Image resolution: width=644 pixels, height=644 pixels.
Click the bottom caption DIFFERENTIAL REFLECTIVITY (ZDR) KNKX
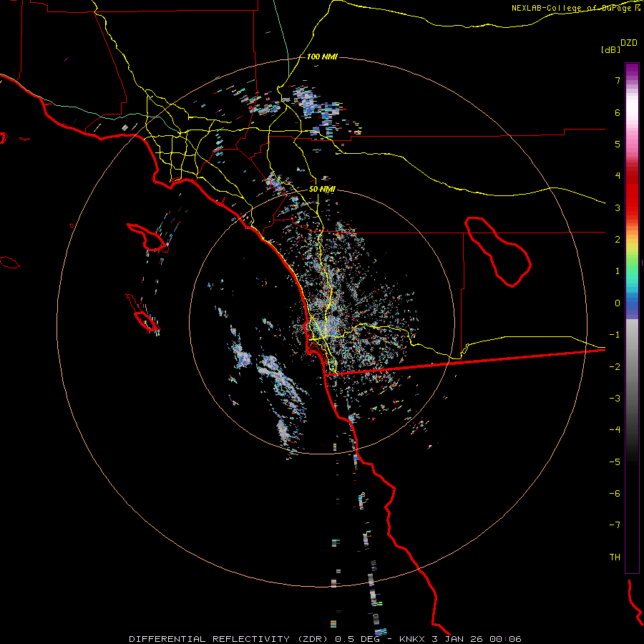(326, 639)
